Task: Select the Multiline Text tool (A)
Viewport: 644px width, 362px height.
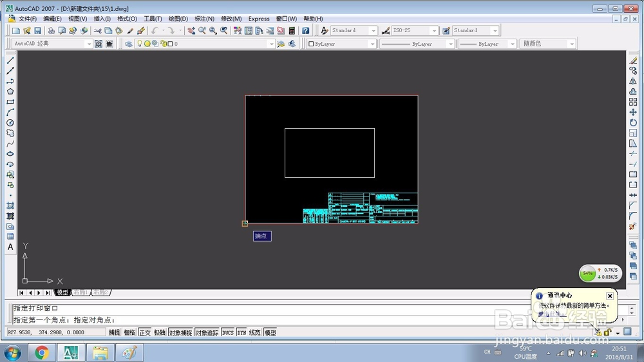Action: pyautogui.click(x=10, y=247)
